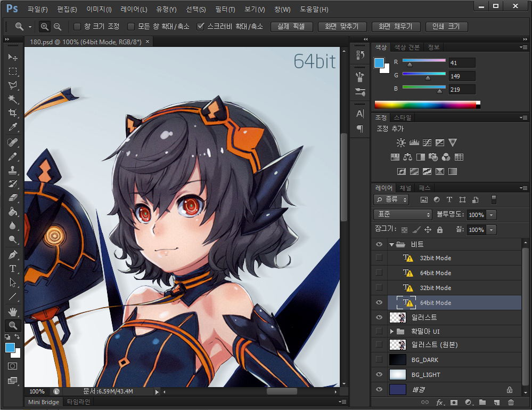Image resolution: width=532 pixels, height=410 pixels.
Task: Add a Curves adjustment
Action: tap(427, 143)
